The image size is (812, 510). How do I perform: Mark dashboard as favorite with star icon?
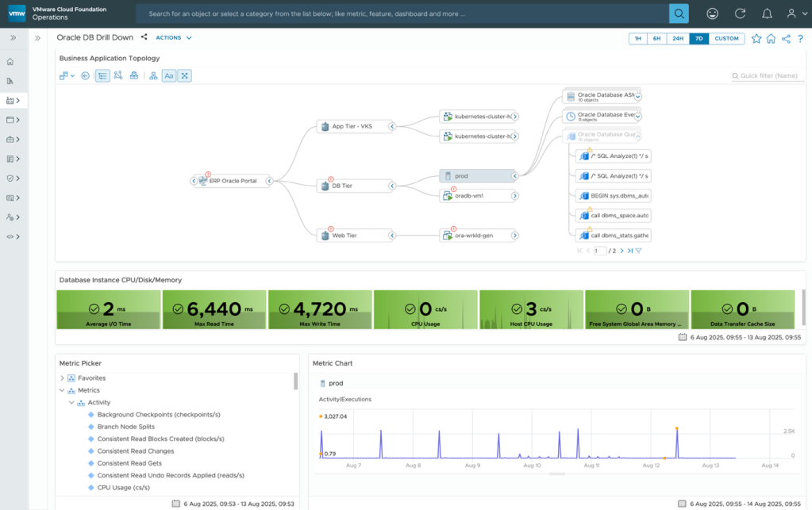(x=756, y=38)
